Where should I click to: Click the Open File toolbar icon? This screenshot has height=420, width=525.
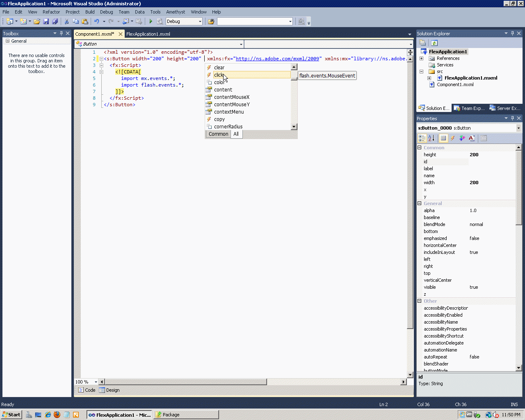coord(37,21)
